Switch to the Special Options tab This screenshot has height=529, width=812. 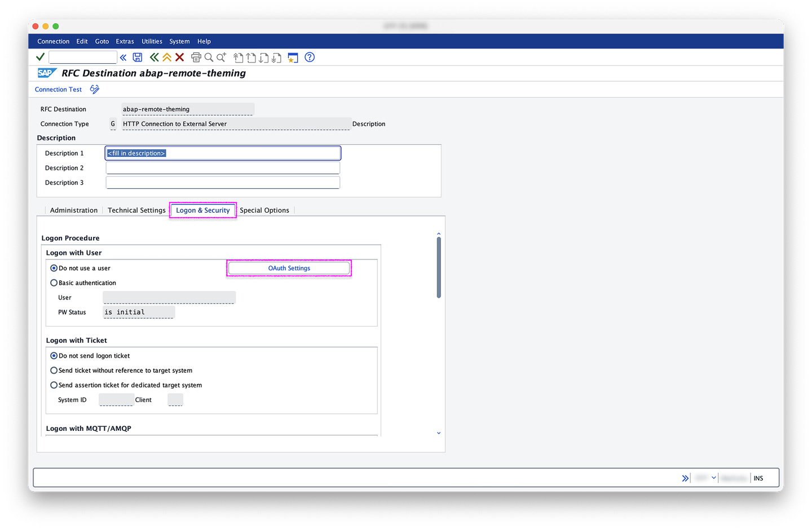[x=264, y=210]
